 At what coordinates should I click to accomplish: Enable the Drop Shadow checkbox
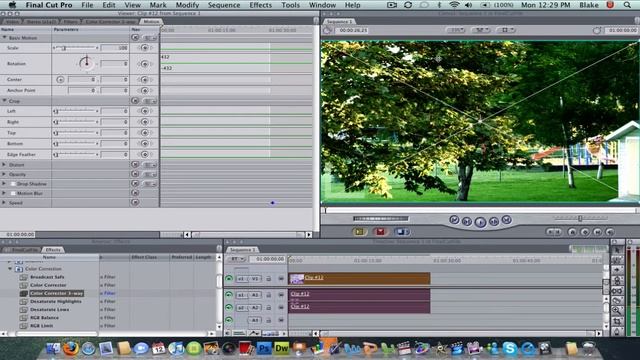[13, 184]
